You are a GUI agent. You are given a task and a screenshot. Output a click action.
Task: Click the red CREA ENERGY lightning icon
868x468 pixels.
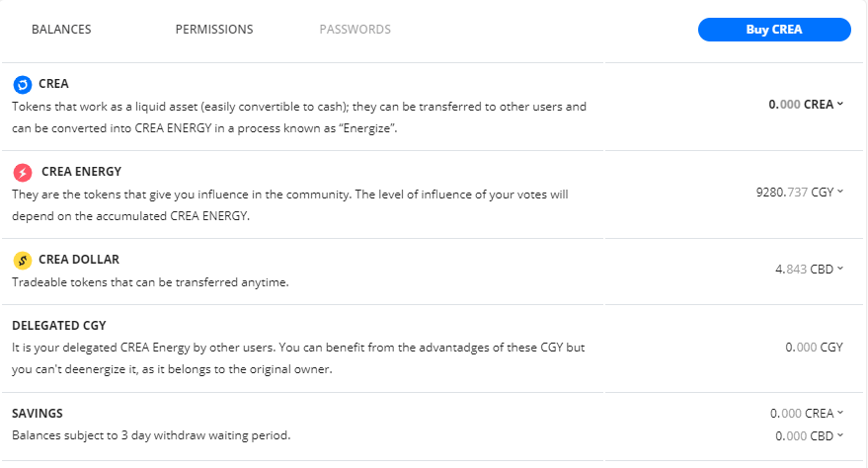(x=22, y=173)
